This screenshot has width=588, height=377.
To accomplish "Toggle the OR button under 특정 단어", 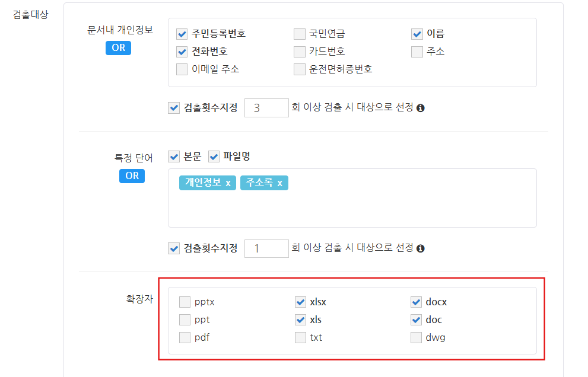I will [x=132, y=175].
